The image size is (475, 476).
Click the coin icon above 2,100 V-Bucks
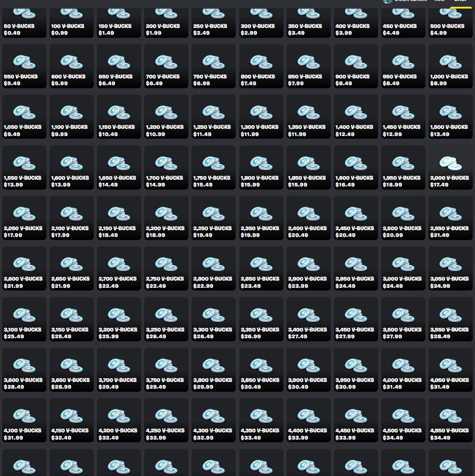pyautogui.click(x=71, y=214)
